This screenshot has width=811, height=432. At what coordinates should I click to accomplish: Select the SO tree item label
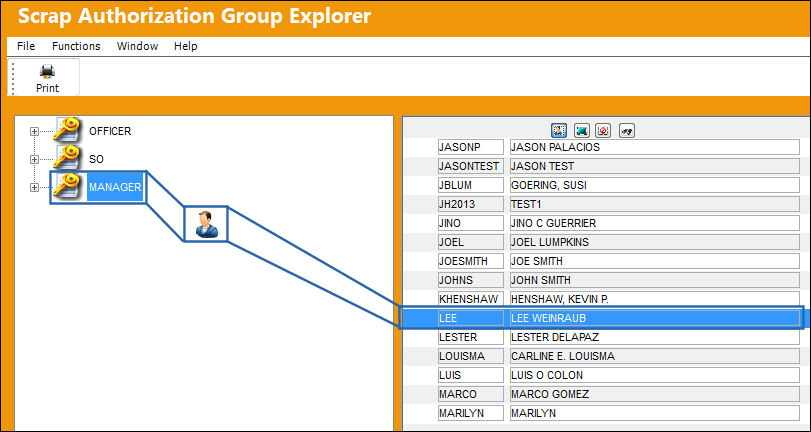pyautogui.click(x=96, y=159)
